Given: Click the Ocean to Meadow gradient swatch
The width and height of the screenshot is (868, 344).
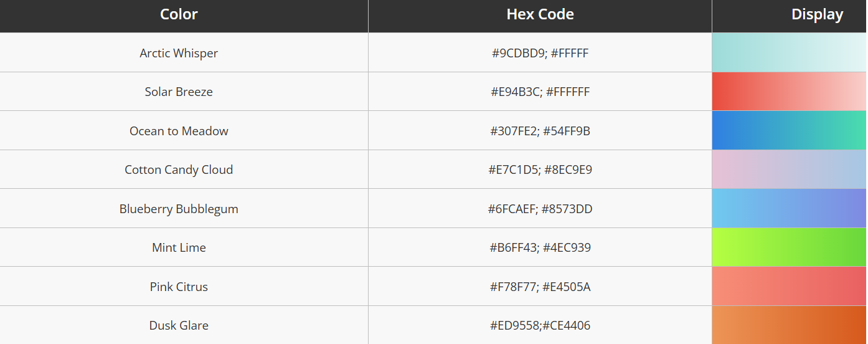Looking at the screenshot, I should pos(789,131).
